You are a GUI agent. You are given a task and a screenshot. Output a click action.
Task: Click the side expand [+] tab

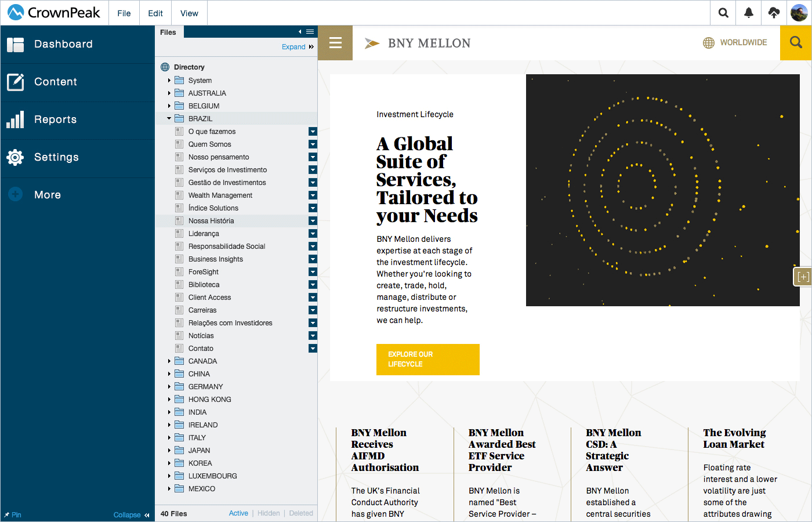803,277
